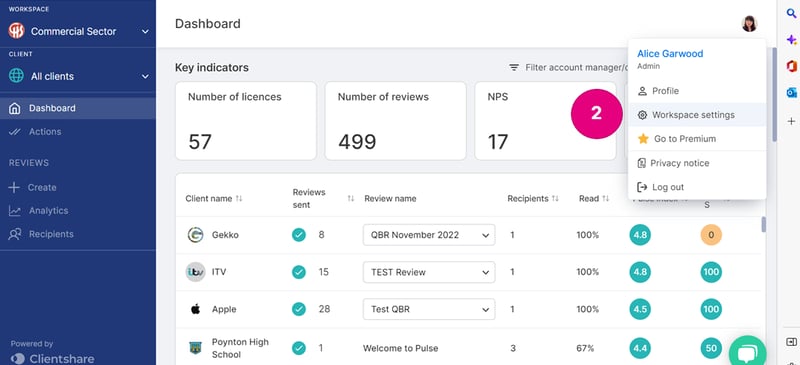Image resolution: width=800 pixels, height=365 pixels.
Task: Expand the All clients selector
Action: tap(78, 76)
